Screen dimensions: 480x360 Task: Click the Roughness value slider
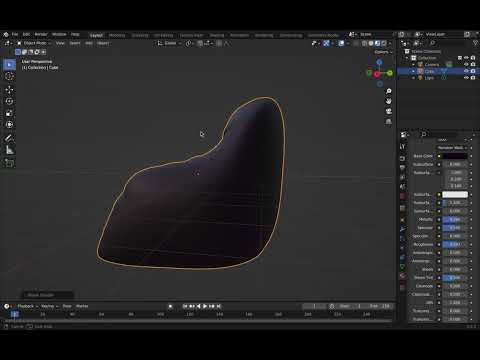(x=455, y=244)
